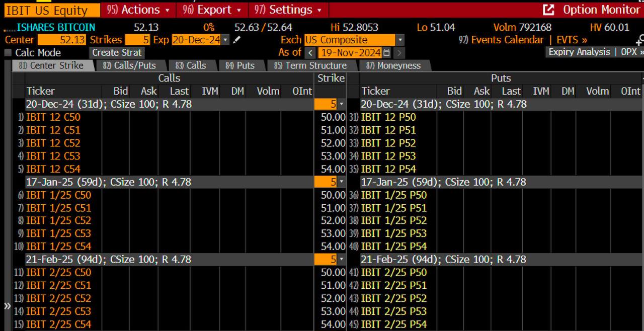The width and height of the screenshot is (644, 331).
Task: Click the Center 52.13 input field
Action: [x=61, y=40]
